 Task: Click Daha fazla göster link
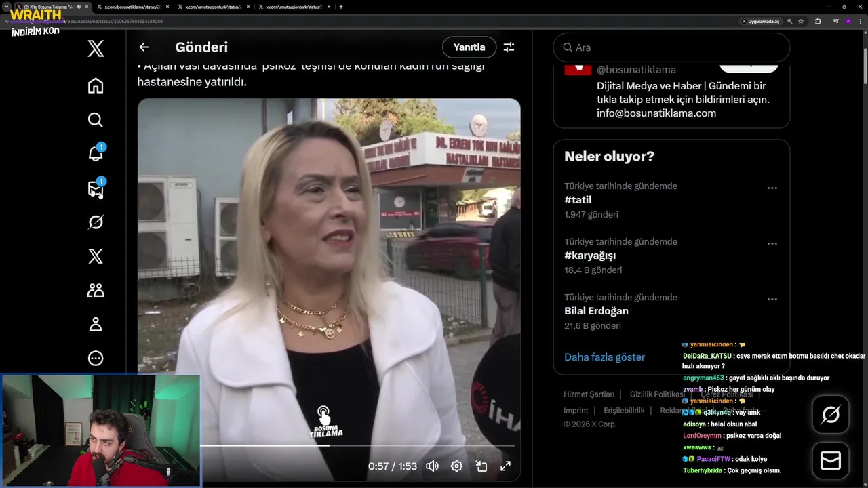pos(604,357)
